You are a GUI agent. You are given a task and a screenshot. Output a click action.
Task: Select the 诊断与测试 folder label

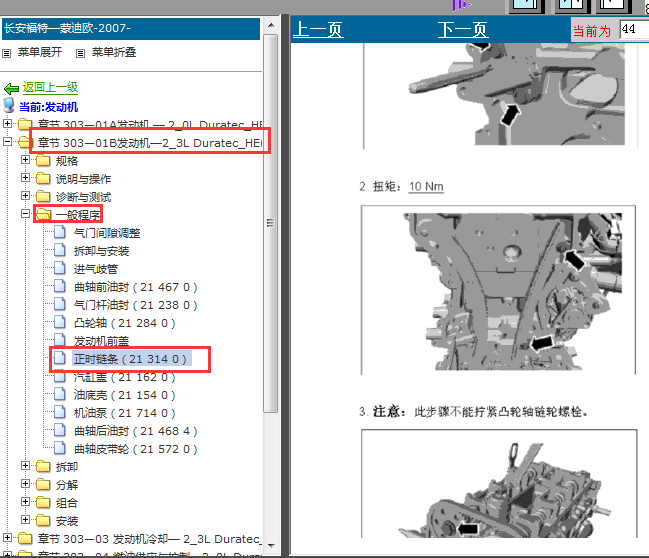tap(83, 197)
